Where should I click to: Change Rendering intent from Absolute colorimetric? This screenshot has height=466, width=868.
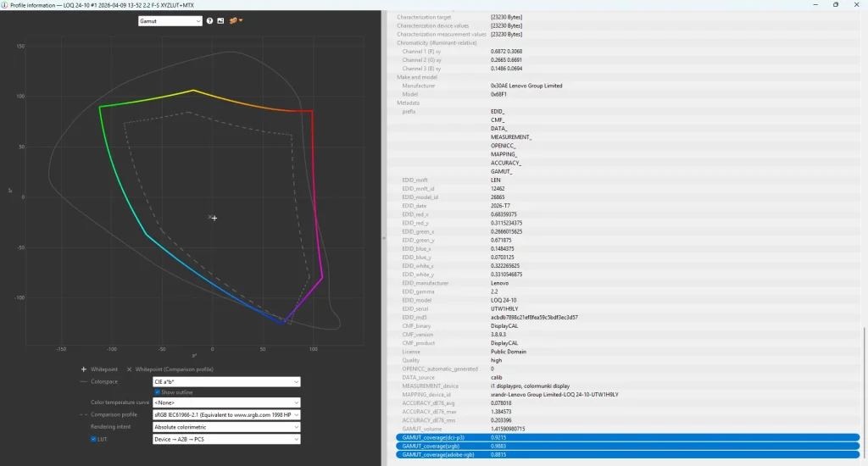[x=226, y=427]
